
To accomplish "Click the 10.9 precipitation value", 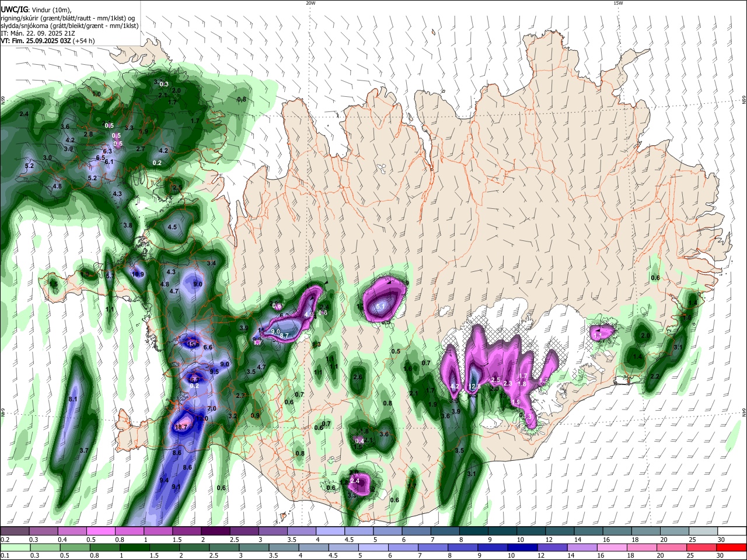I will 138,274.
